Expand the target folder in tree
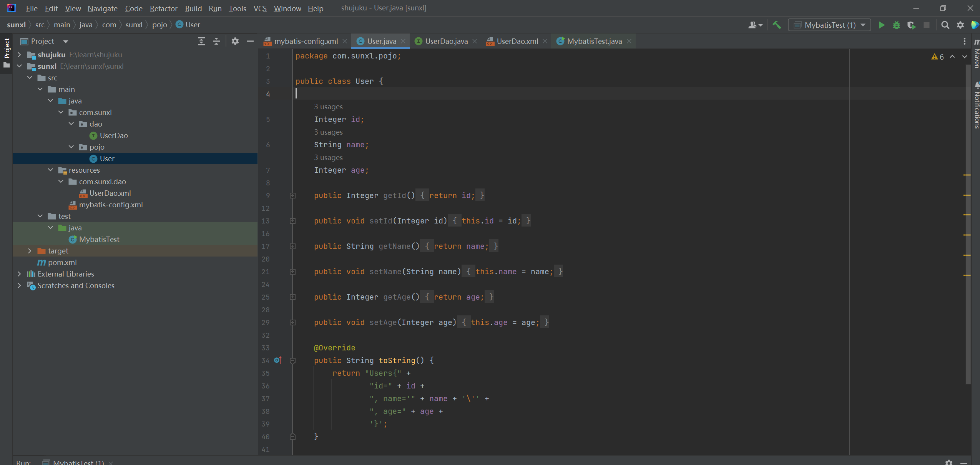The image size is (980, 465). coord(30,251)
